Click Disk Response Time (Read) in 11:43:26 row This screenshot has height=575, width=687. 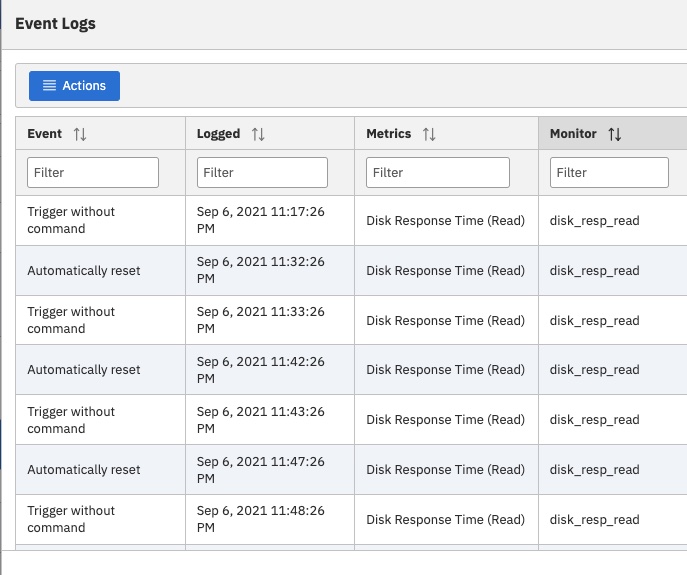point(446,419)
